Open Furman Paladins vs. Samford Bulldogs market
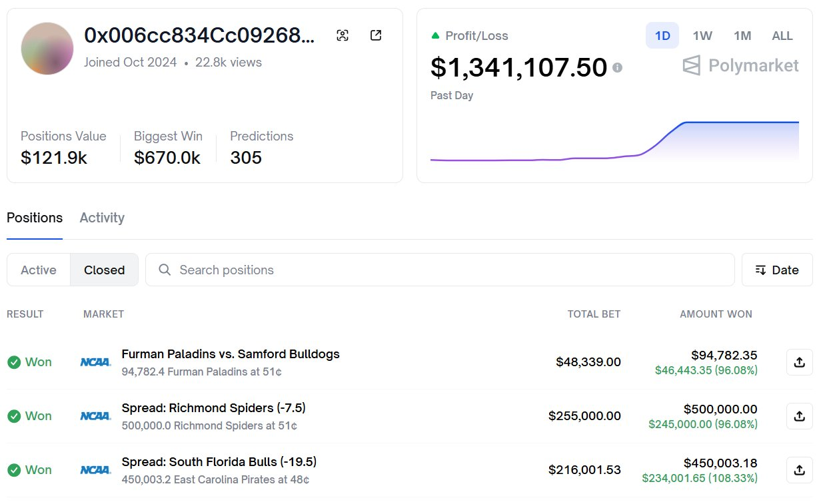The height and width of the screenshot is (504, 823). (x=231, y=354)
